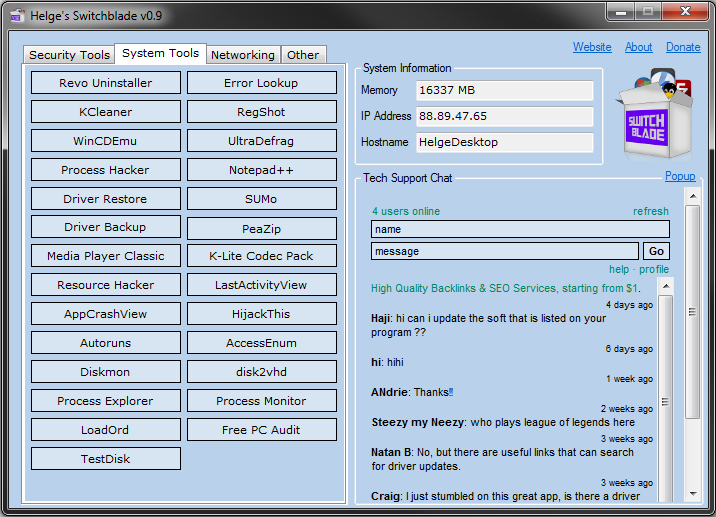This screenshot has height=517, width=716.
Task: Click the Driver Backup button
Action: (105, 227)
